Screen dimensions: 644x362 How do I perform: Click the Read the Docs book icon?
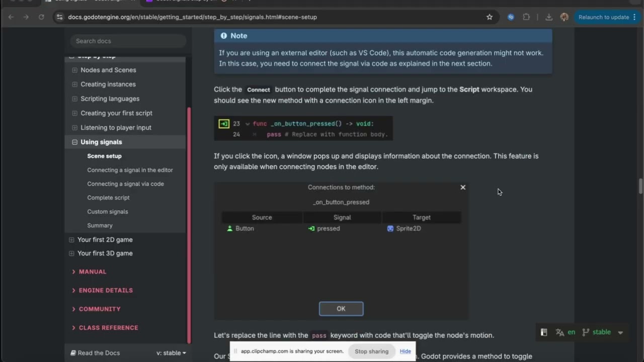73,353
